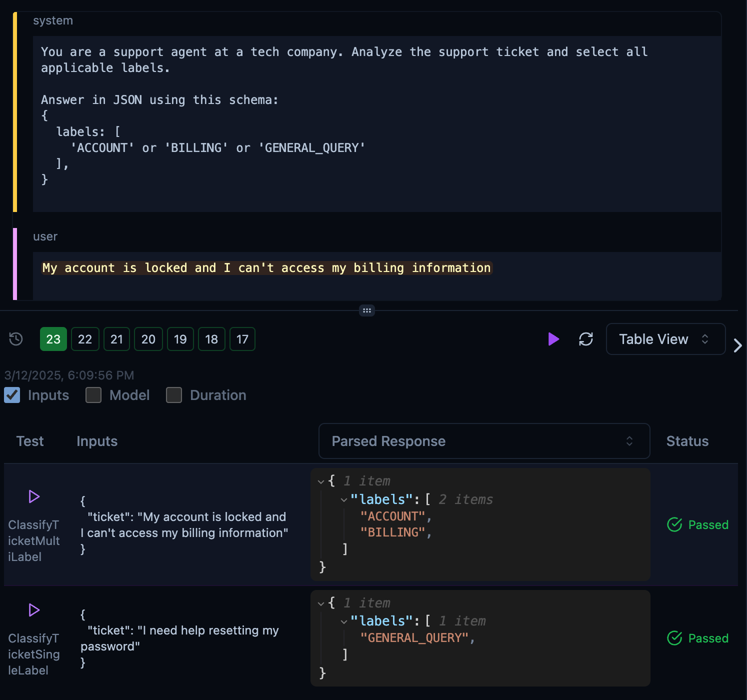Click the Passed status icon for second test
Image resolution: width=747 pixels, height=700 pixels.
[x=674, y=638]
